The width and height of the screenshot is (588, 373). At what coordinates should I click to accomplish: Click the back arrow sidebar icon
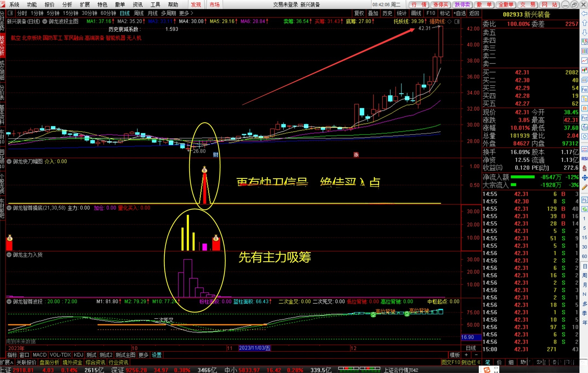point(584,13)
